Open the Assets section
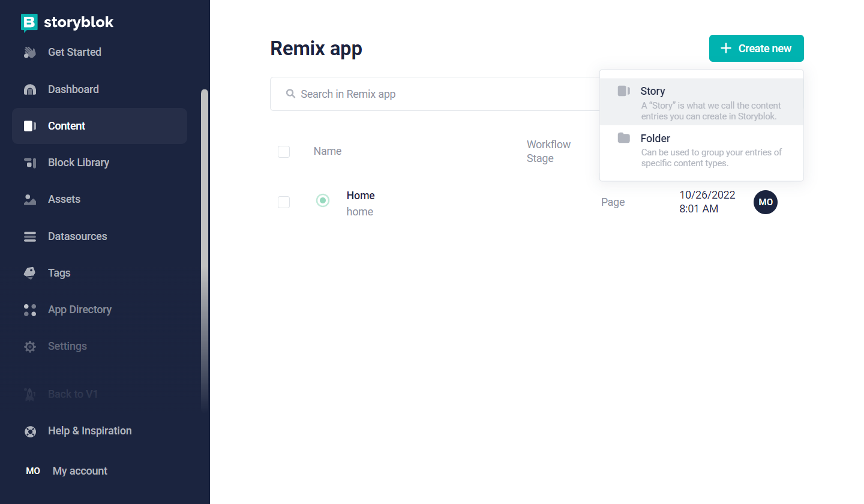 (x=100, y=199)
